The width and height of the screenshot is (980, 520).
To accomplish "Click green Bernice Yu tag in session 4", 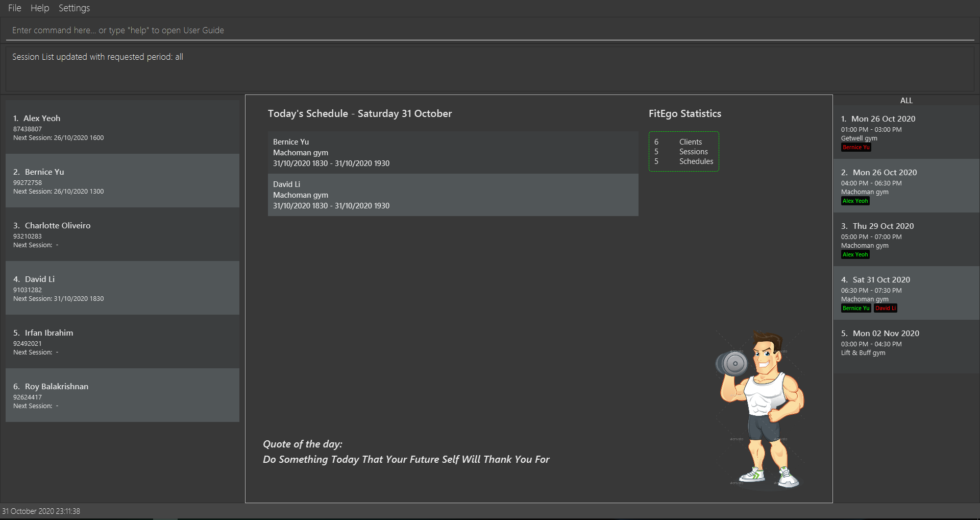I will point(856,308).
